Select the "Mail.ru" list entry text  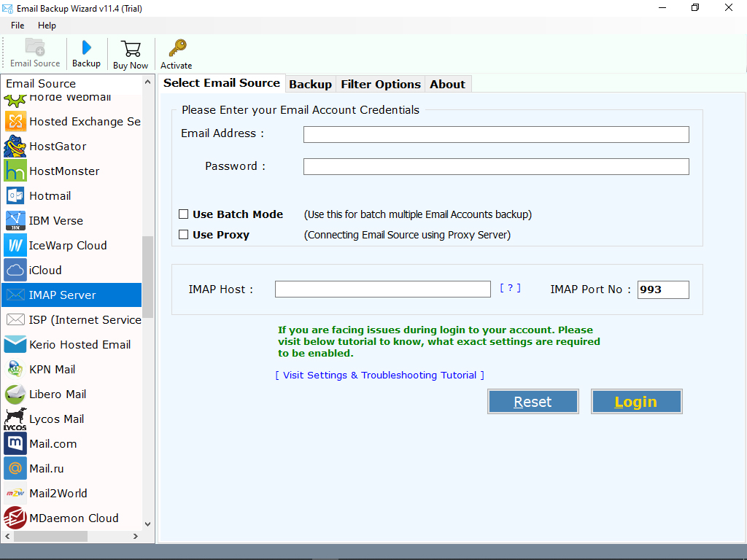[x=46, y=468]
